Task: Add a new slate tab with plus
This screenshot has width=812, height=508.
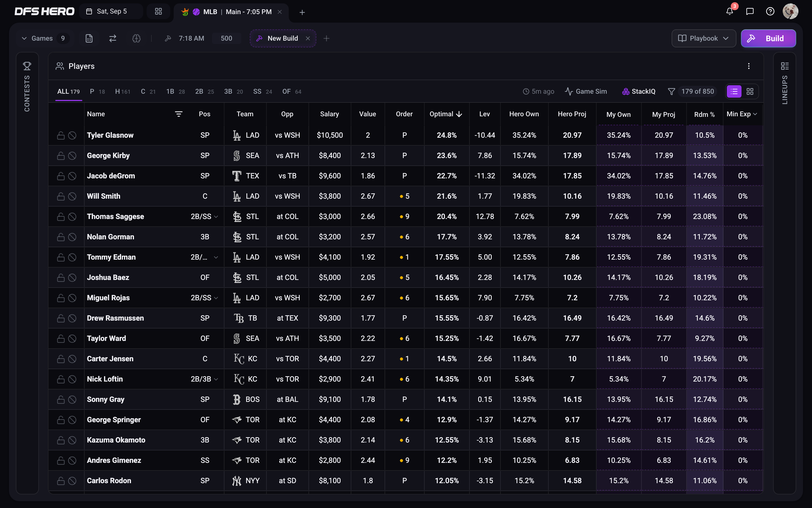Action: click(302, 12)
